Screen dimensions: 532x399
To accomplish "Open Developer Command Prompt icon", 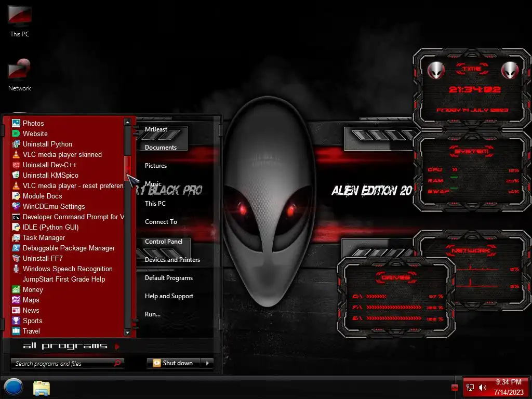I will click(16, 217).
